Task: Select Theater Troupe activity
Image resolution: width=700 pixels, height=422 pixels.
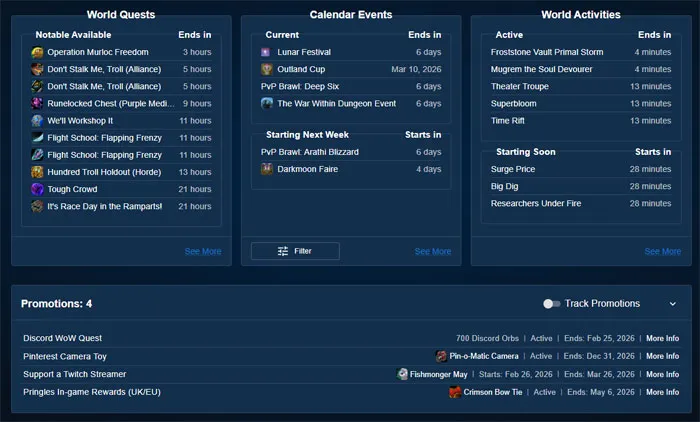Action: 520,86
